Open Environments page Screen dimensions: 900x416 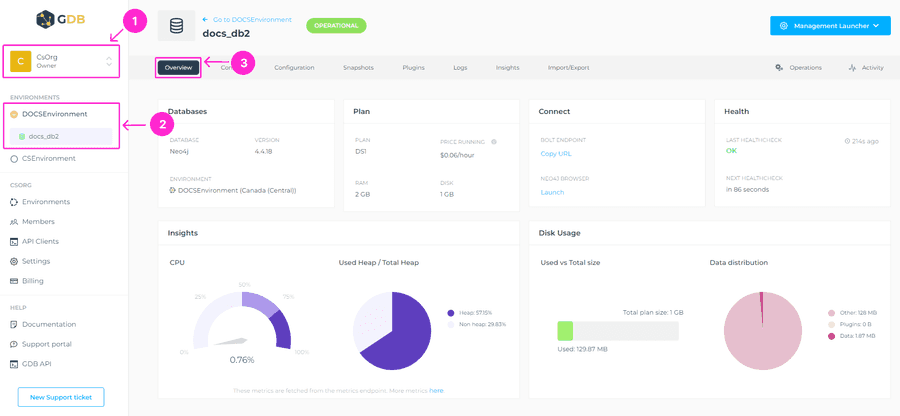point(46,202)
